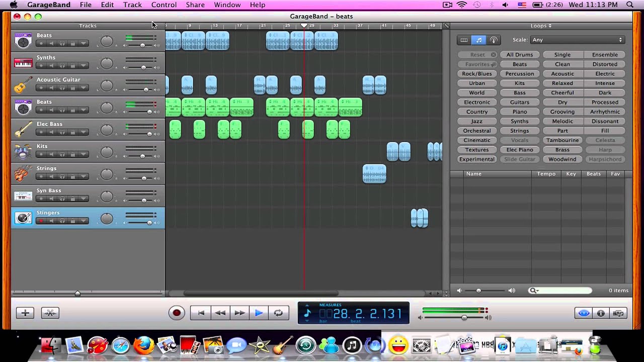This screenshot has width=644, height=362.
Task: Click the Reset keywords button
Action: click(477, 55)
